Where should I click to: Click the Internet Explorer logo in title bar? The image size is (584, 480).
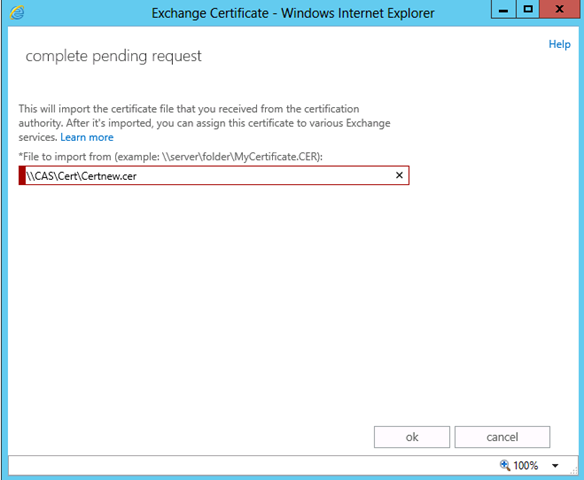point(17,13)
